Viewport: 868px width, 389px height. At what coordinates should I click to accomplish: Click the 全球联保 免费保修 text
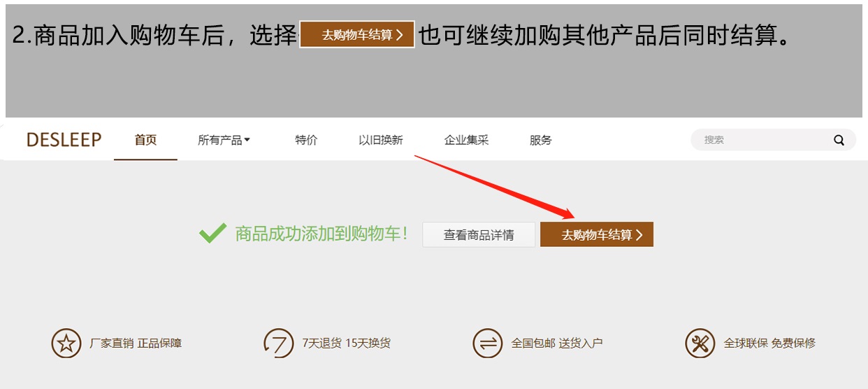click(769, 344)
